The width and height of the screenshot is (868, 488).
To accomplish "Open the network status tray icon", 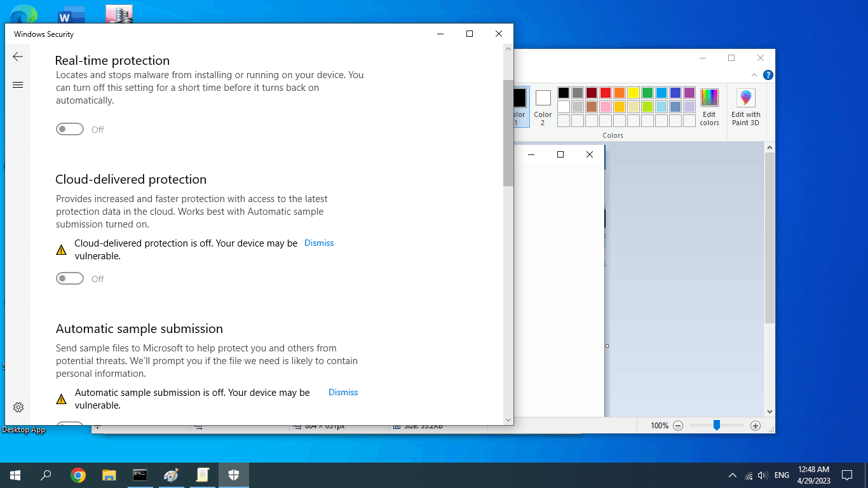I will pyautogui.click(x=749, y=475).
